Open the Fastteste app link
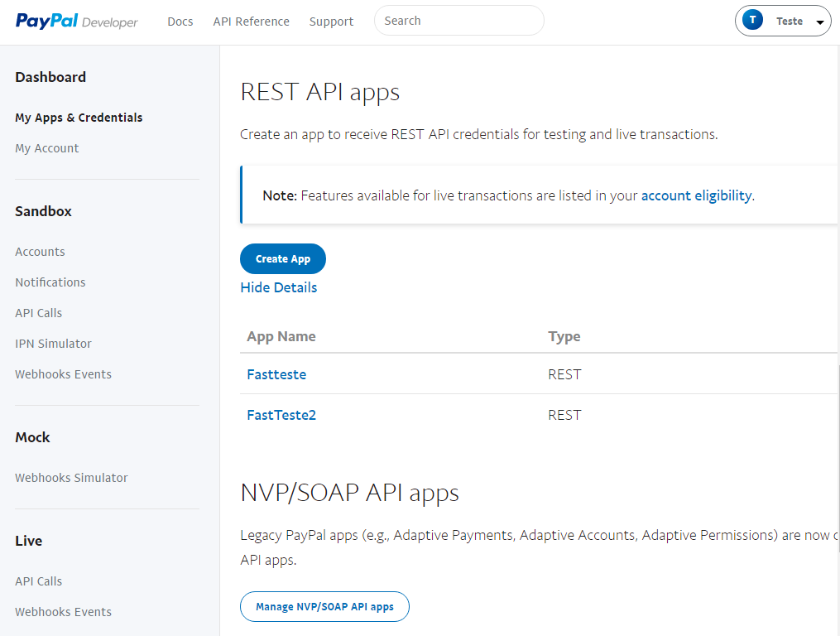The image size is (840, 636). [276, 374]
